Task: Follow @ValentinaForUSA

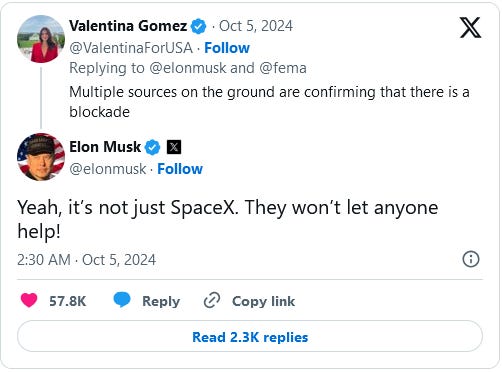Action: click(x=227, y=48)
